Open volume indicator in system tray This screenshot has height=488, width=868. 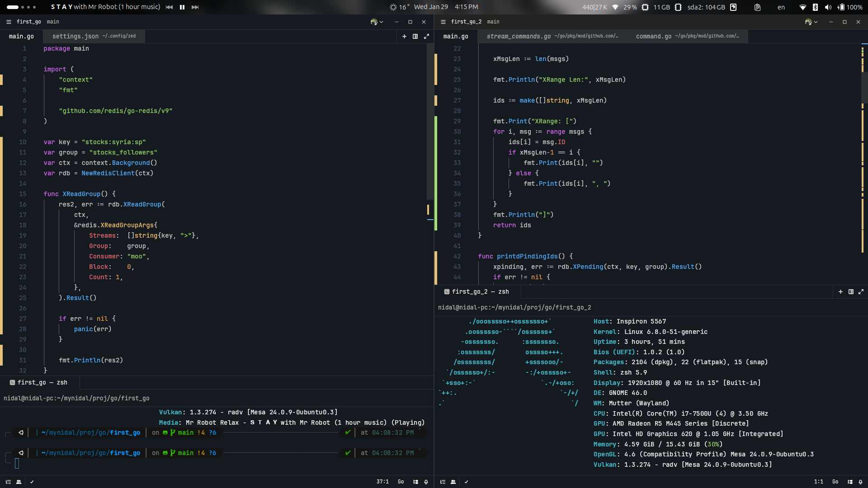coord(828,7)
